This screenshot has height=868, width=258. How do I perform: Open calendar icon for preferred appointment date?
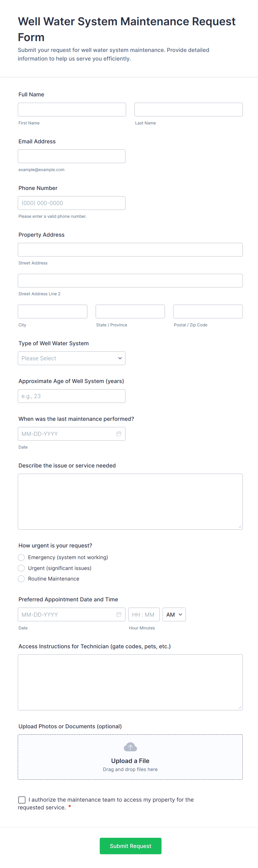(119, 614)
